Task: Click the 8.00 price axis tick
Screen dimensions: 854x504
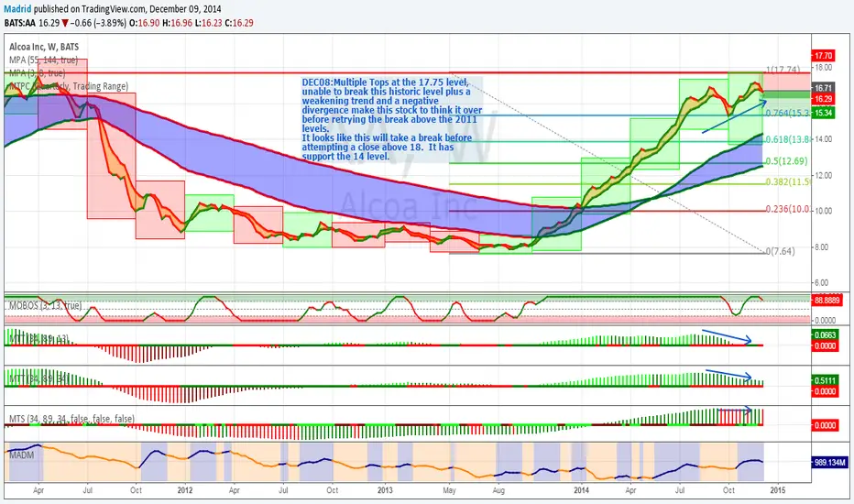Action: click(821, 247)
